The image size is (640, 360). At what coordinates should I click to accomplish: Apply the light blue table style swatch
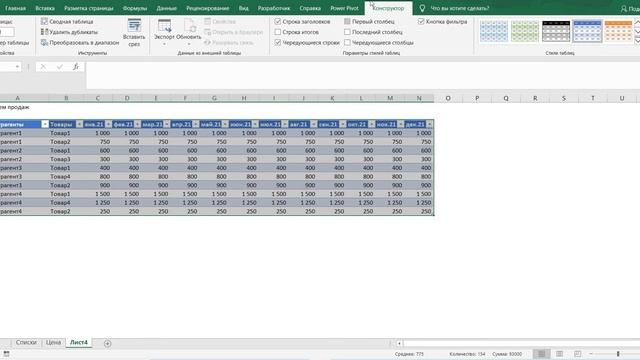click(494, 31)
